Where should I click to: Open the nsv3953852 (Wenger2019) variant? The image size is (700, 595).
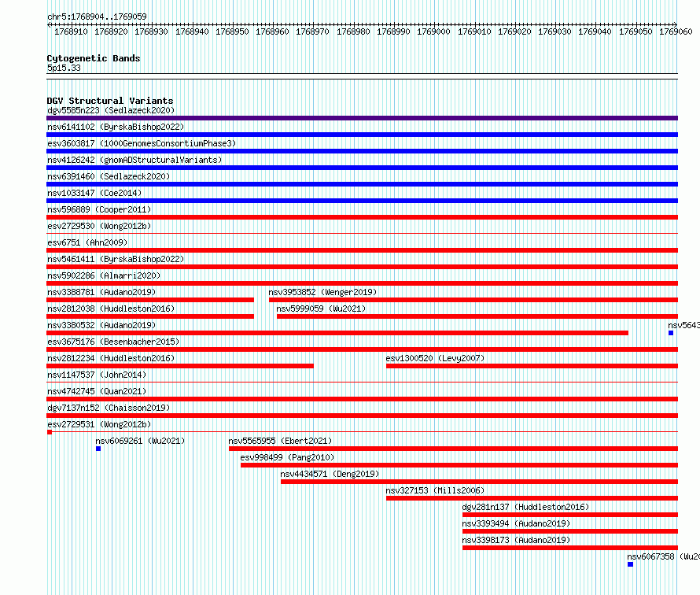322,292
